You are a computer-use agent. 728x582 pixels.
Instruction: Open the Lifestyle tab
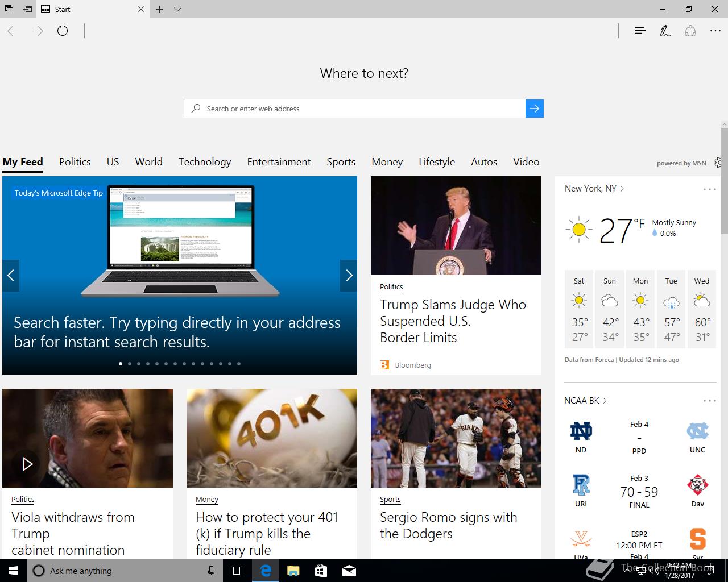click(x=437, y=162)
